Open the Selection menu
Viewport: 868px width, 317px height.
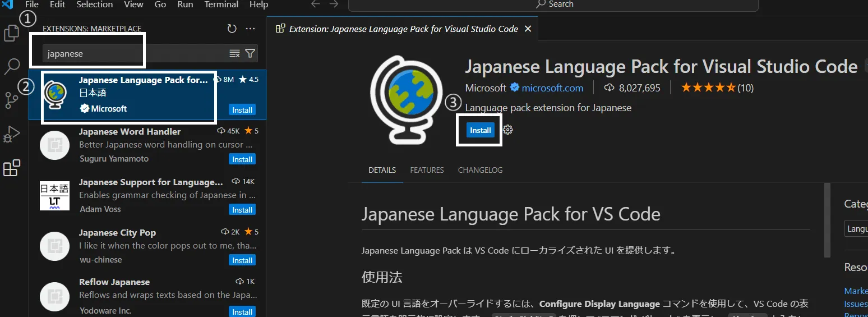pos(94,4)
